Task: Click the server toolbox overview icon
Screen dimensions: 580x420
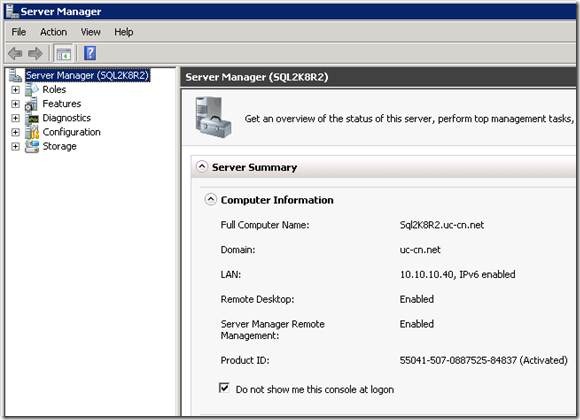Action: (x=213, y=117)
